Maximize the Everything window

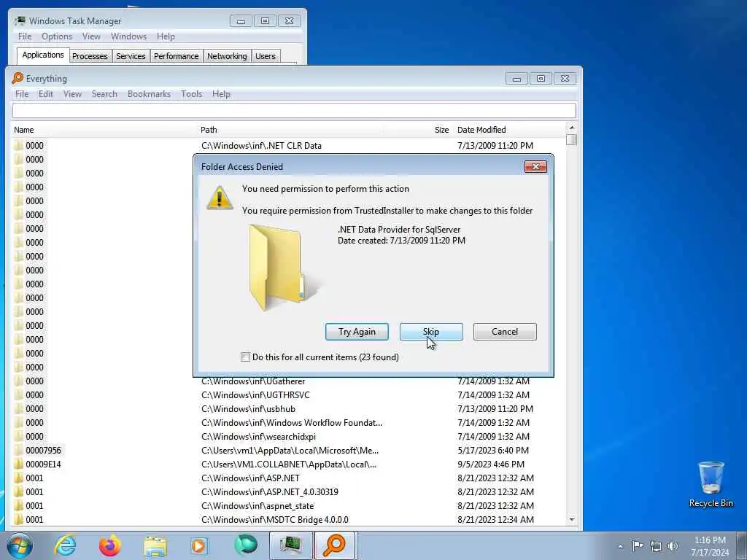pos(541,79)
